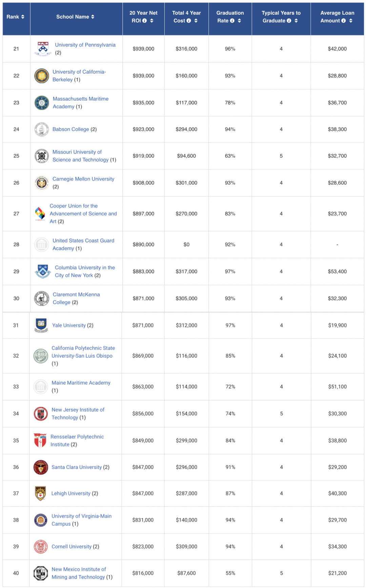Image resolution: width=366 pixels, height=588 pixels.
Task: Click the $51,100 average loan amount
Action: [x=337, y=386]
